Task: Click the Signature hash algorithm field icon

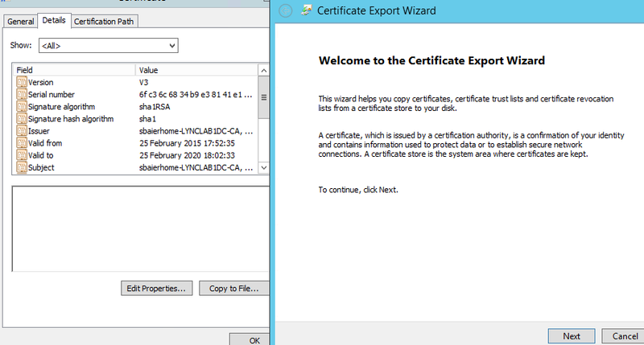Action: click(x=22, y=118)
